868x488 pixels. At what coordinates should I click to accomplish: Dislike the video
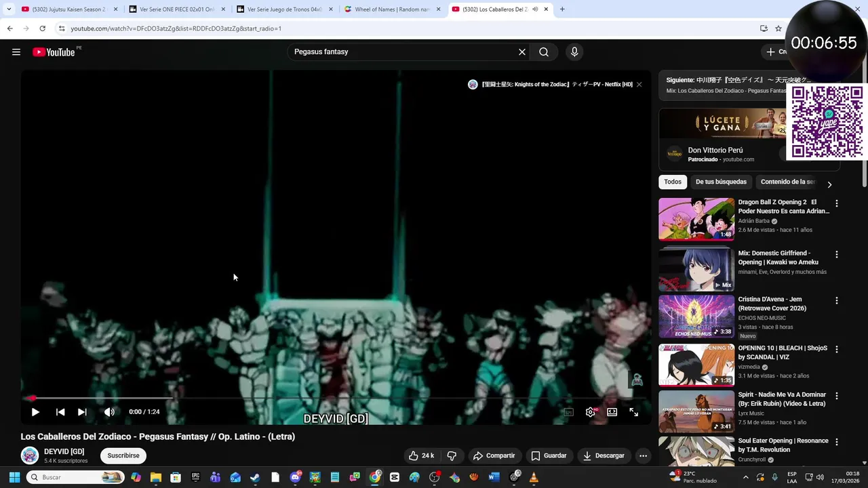point(452,455)
